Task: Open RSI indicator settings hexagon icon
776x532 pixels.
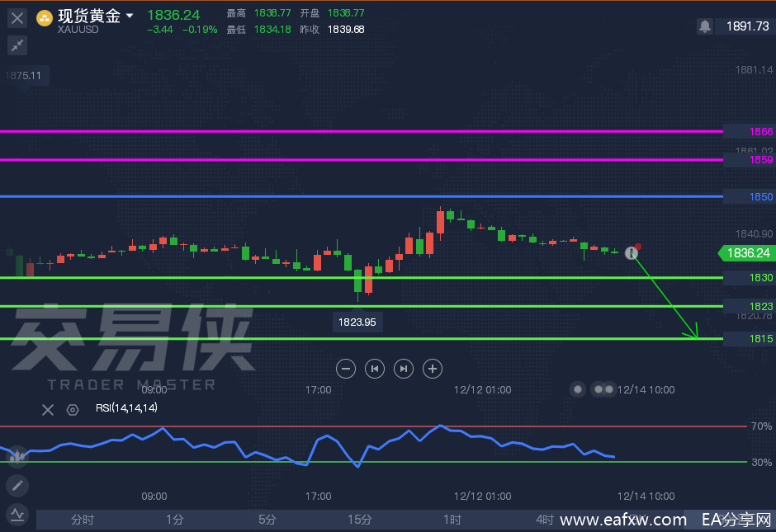Action: 73,409
